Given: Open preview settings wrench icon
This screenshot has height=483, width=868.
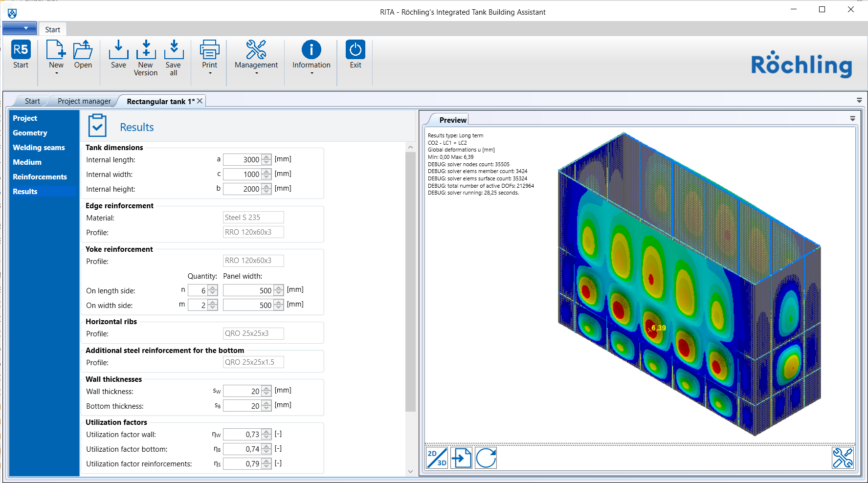Looking at the screenshot, I should click(x=843, y=458).
